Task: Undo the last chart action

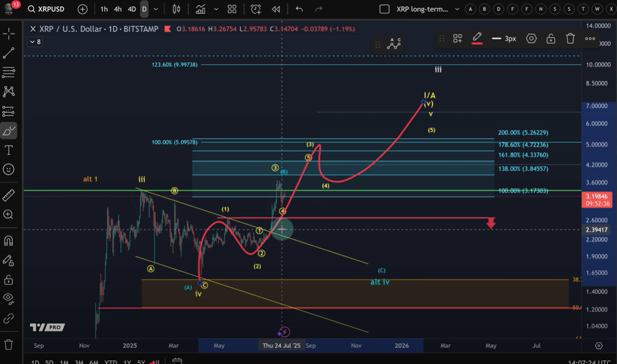Action: 299,9
